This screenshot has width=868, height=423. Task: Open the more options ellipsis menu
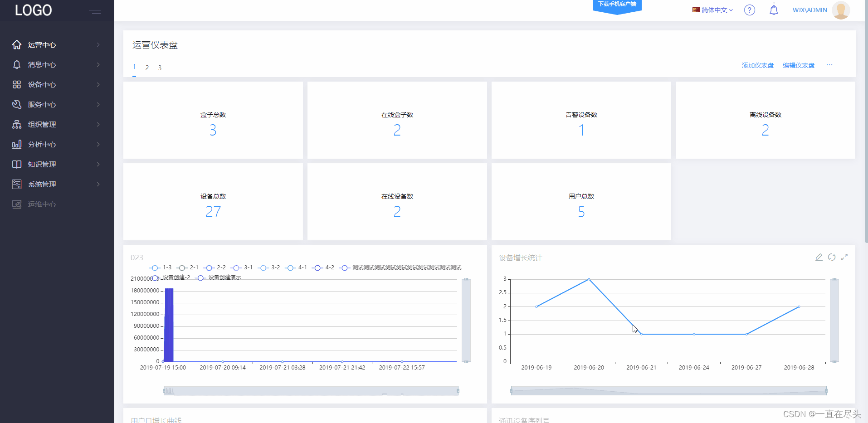(x=829, y=65)
